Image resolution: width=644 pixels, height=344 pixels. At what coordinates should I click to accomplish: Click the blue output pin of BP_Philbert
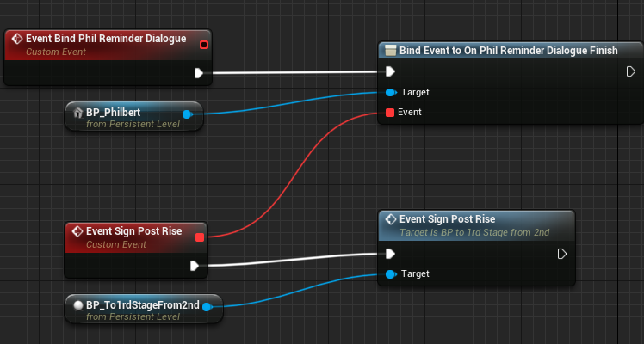pos(188,114)
